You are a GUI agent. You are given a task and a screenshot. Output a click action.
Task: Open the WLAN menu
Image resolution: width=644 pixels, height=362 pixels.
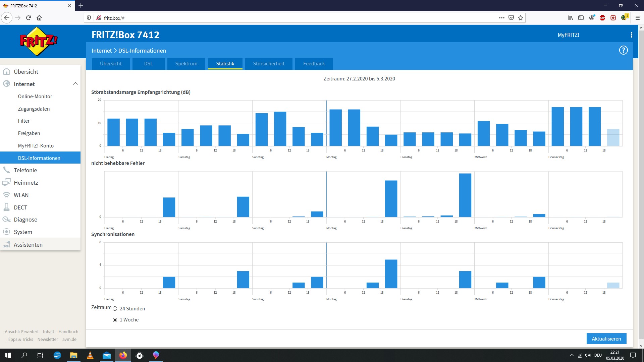[x=21, y=195]
